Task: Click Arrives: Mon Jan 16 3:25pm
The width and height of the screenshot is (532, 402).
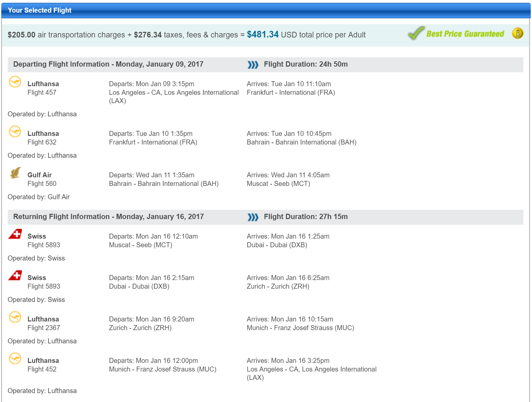Action: [288, 361]
